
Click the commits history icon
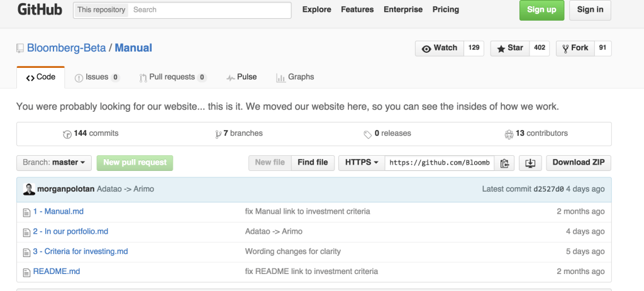pyautogui.click(x=67, y=134)
